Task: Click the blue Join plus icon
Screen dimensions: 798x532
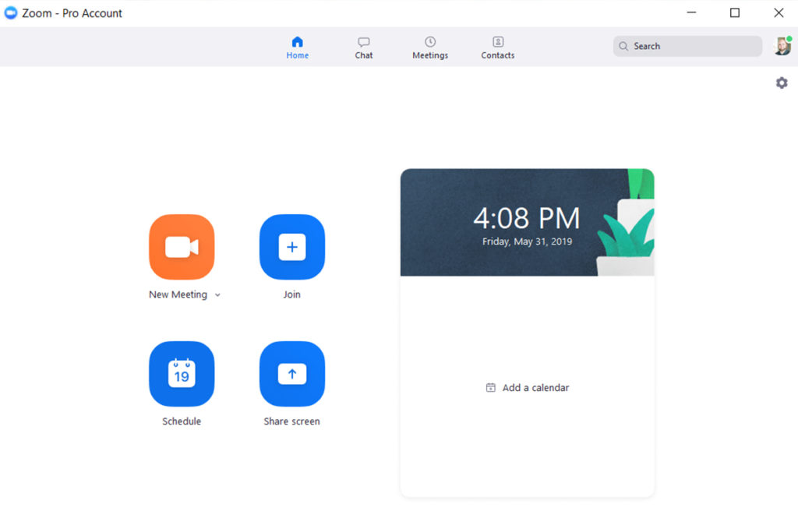Action: point(291,247)
